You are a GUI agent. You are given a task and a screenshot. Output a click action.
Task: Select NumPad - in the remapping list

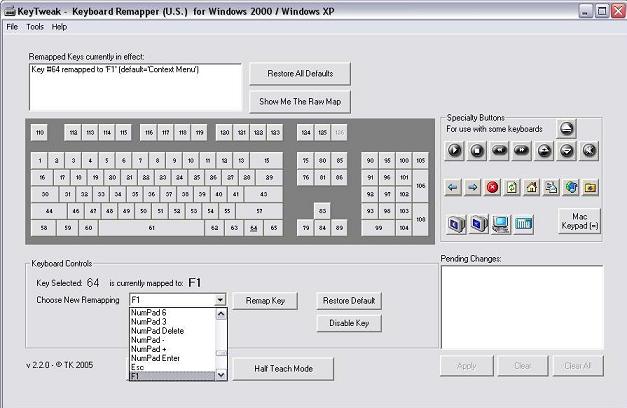(172, 340)
